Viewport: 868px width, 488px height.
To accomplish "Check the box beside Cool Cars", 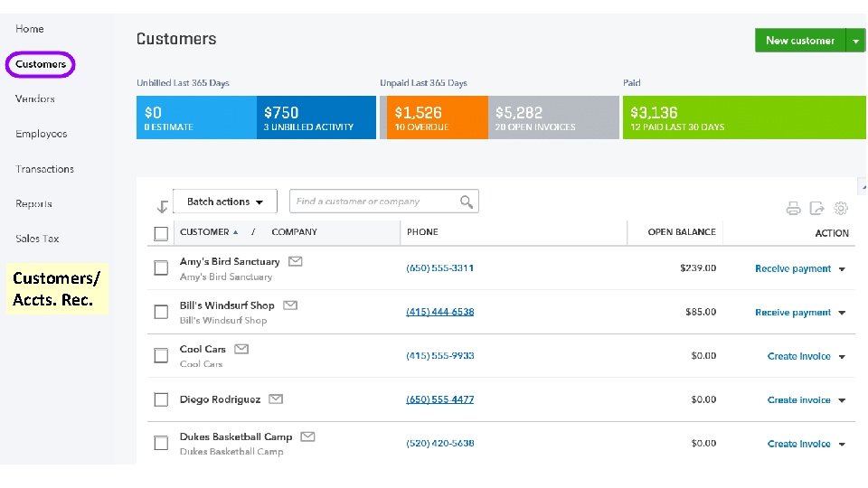I will click(x=161, y=356).
